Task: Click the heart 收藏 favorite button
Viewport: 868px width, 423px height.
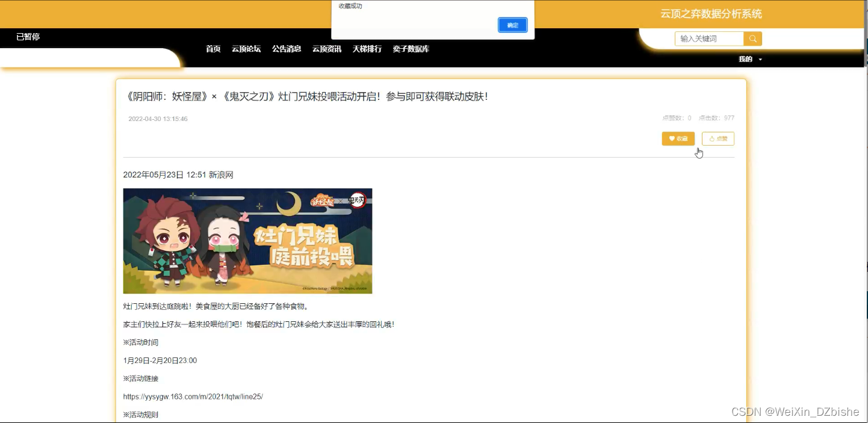Action: 678,139
